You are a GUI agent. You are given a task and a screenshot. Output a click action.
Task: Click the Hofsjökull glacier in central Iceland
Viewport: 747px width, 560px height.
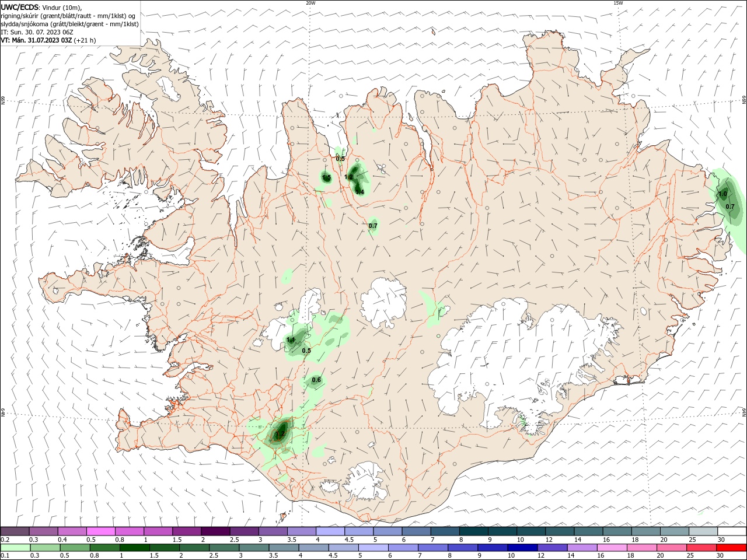point(383,303)
